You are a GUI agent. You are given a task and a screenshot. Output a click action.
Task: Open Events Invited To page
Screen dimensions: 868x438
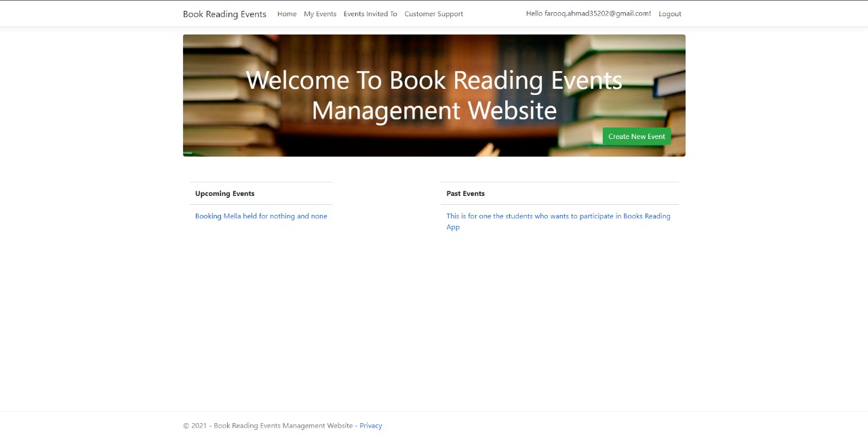[x=370, y=14]
